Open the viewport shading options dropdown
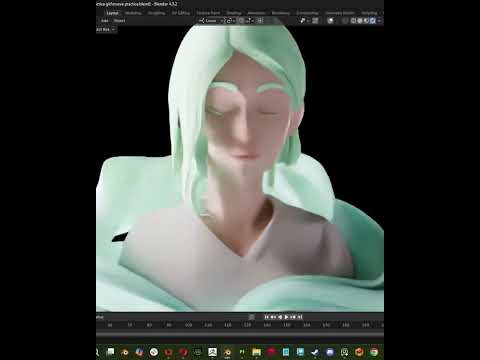Viewport: 480px width, 360px height. (x=379, y=21)
